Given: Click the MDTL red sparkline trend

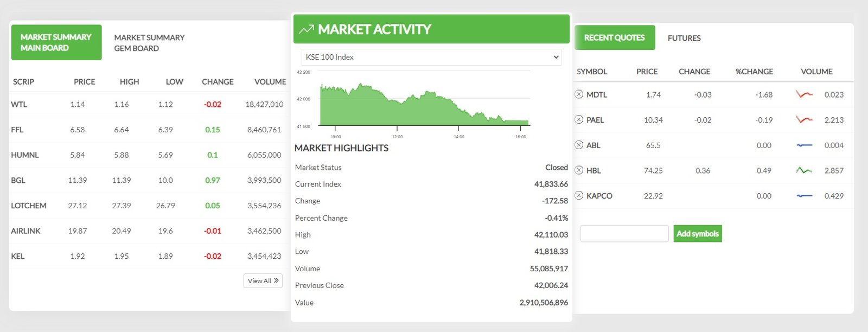Looking at the screenshot, I should (804, 94).
